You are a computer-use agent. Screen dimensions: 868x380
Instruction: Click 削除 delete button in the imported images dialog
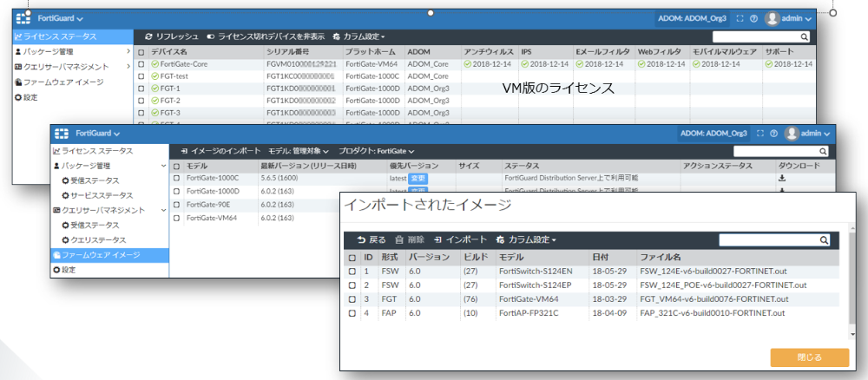point(411,239)
